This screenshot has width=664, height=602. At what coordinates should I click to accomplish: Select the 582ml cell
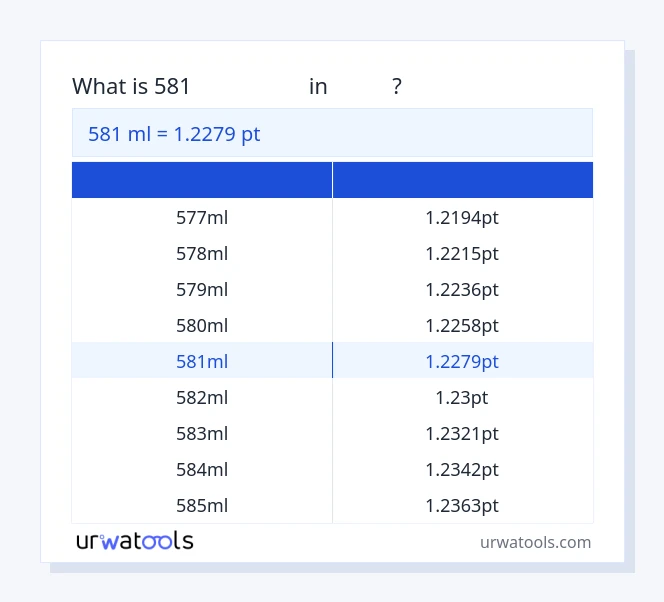pyautogui.click(x=202, y=397)
